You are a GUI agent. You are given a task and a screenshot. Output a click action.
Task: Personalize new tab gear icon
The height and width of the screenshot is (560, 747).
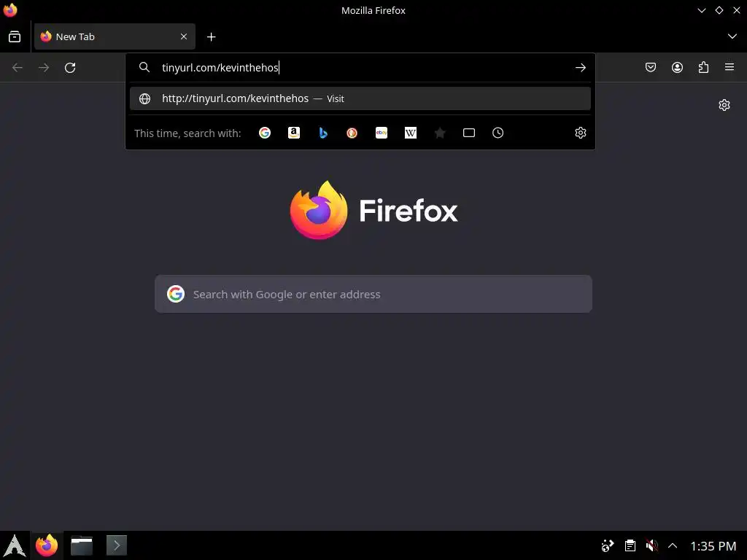pyautogui.click(x=724, y=105)
